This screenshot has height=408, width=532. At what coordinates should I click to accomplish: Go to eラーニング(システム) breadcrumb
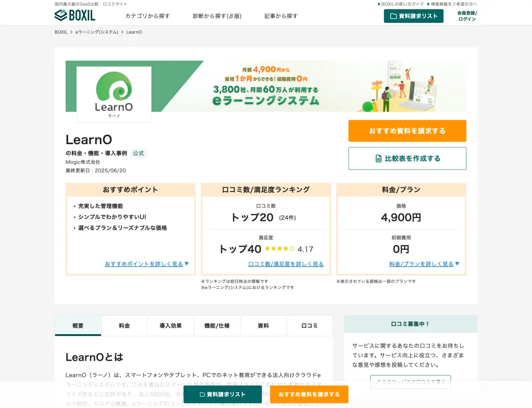click(97, 32)
